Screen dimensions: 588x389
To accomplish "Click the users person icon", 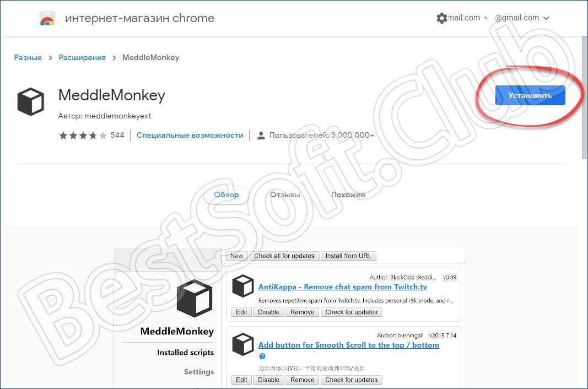I will pyautogui.click(x=261, y=136).
